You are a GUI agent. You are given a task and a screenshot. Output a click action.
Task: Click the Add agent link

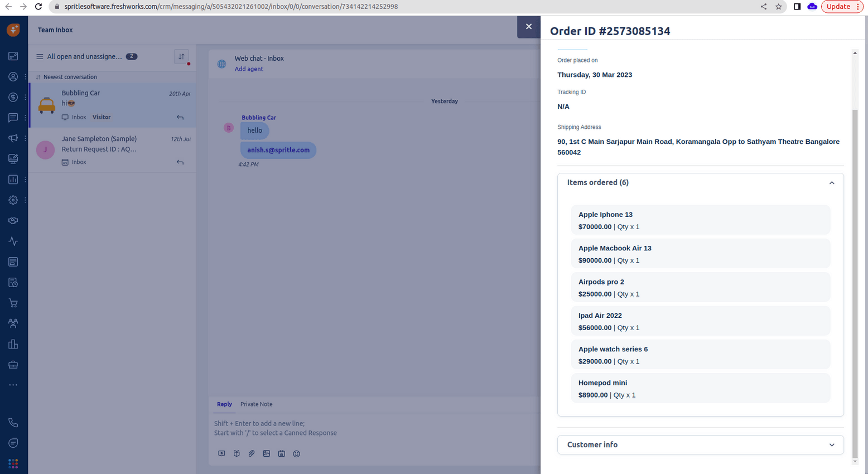249,69
